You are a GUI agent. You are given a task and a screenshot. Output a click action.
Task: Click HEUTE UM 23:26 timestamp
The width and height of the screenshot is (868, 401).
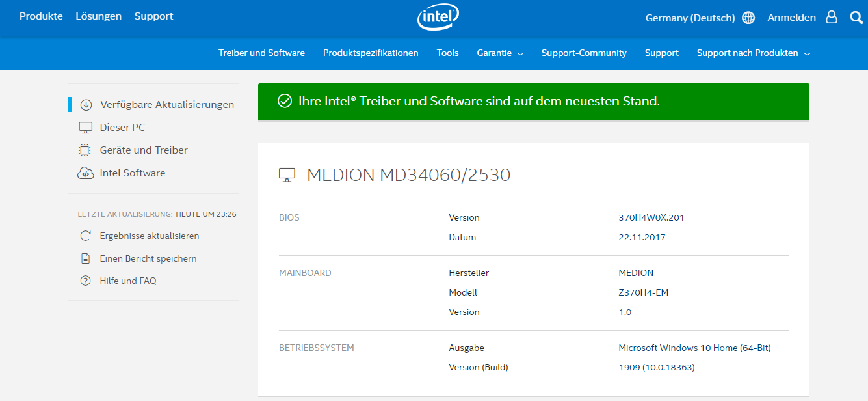pos(206,214)
